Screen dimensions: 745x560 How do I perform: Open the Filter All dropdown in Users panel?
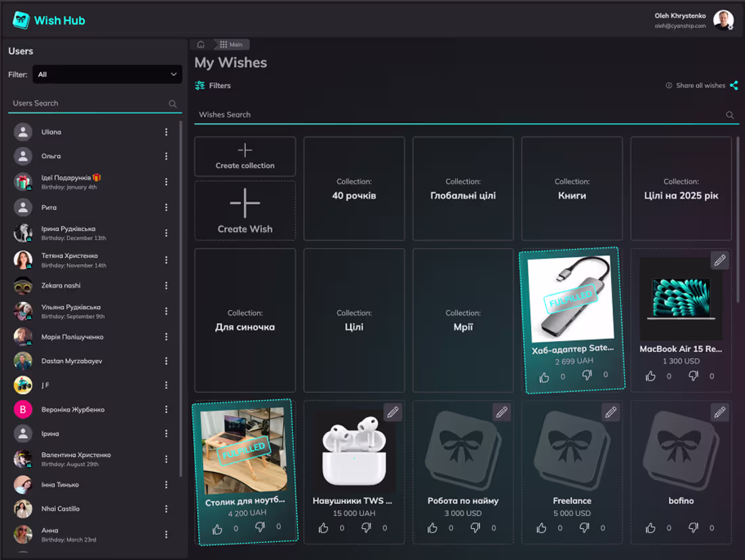(x=107, y=74)
